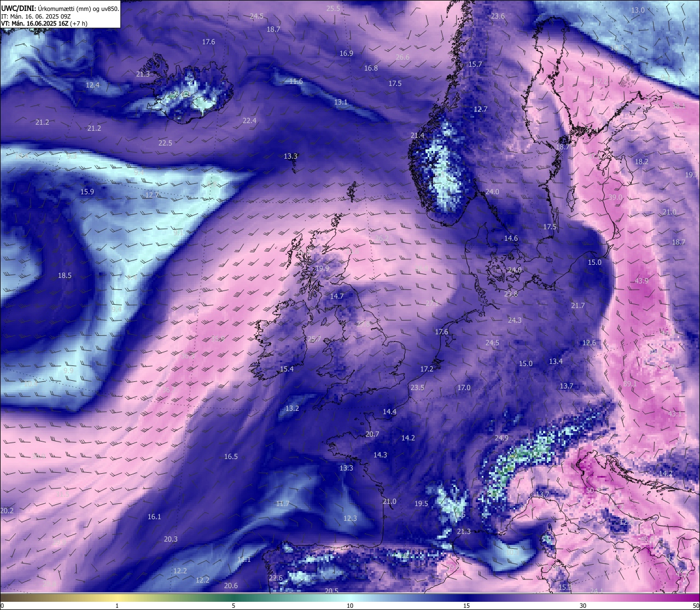Click the 14.6 reading over the Kattegat

pyautogui.click(x=511, y=238)
